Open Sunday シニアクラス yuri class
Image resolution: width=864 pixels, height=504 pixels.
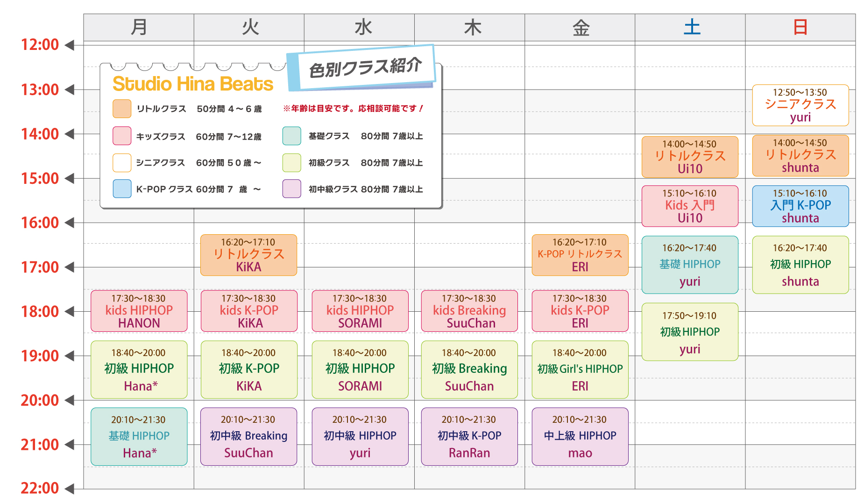[x=800, y=105]
